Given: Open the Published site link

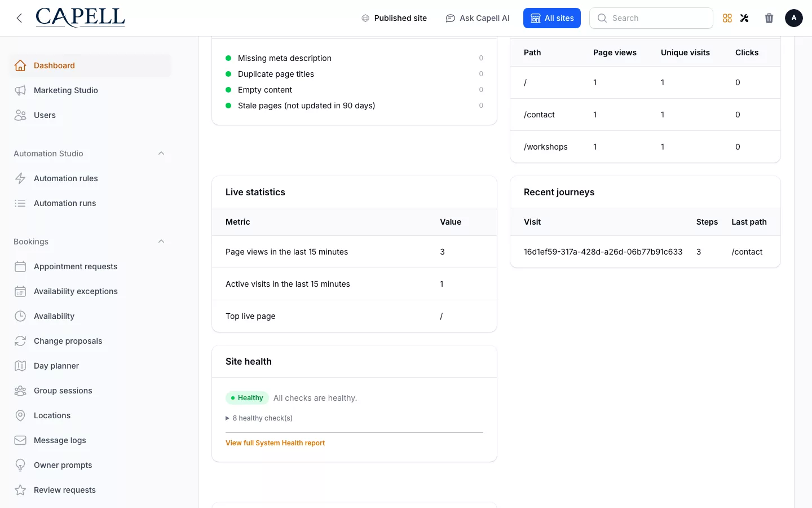Looking at the screenshot, I should pos(394,18).
